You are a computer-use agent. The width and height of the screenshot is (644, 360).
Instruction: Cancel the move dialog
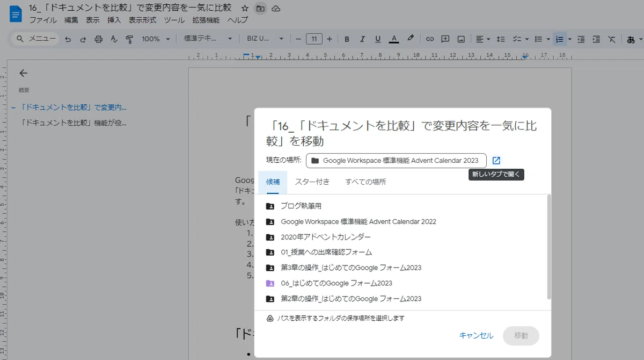pos(476,335)
